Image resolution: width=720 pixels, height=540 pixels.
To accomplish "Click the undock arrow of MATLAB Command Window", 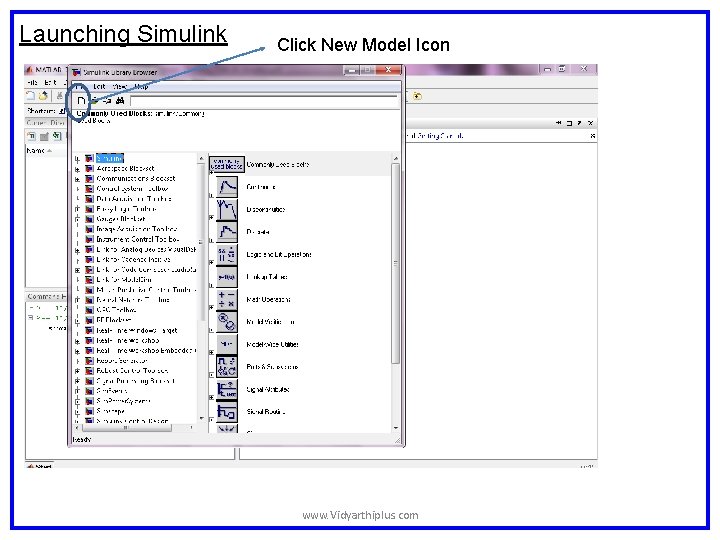I will point(579,123).
